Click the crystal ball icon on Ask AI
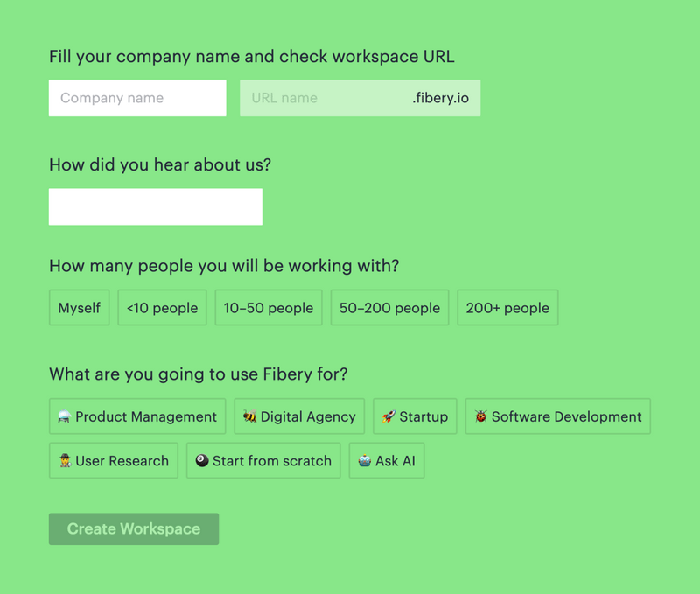Viewport: 700px width, 594px height. click(x=363, y=460)
